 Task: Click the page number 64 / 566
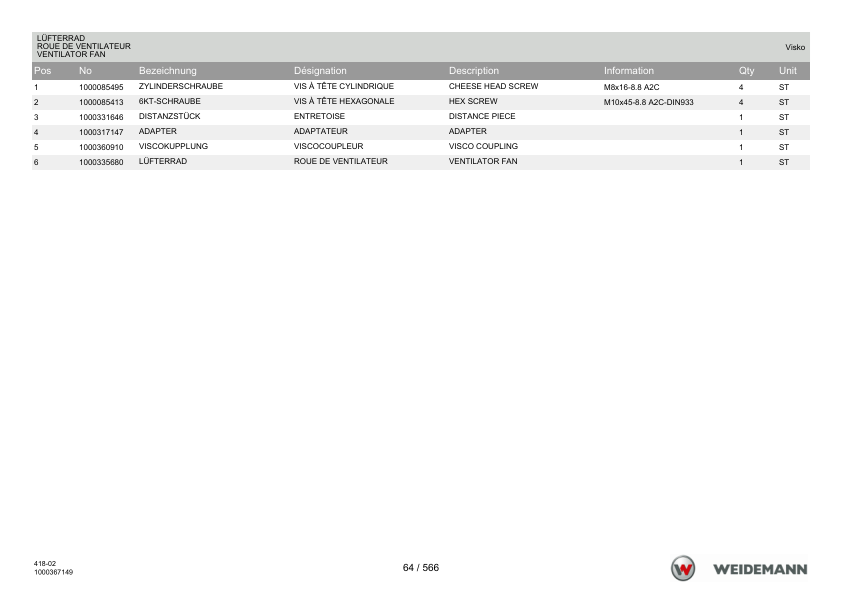tap(421, 568)
